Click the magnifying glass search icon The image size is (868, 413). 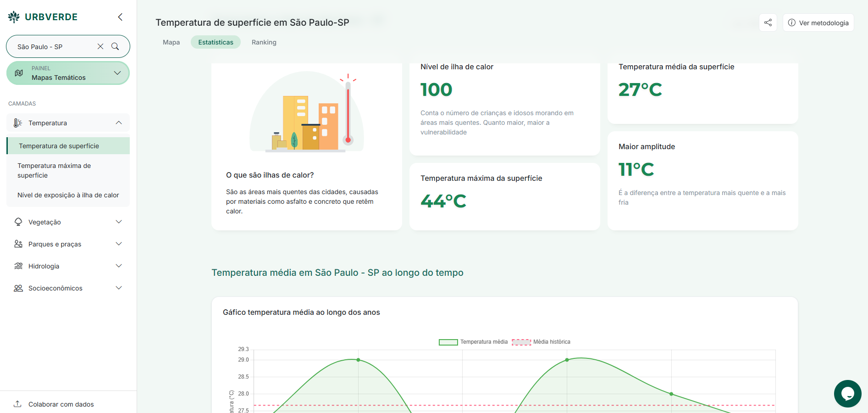(x=115, y=46)
